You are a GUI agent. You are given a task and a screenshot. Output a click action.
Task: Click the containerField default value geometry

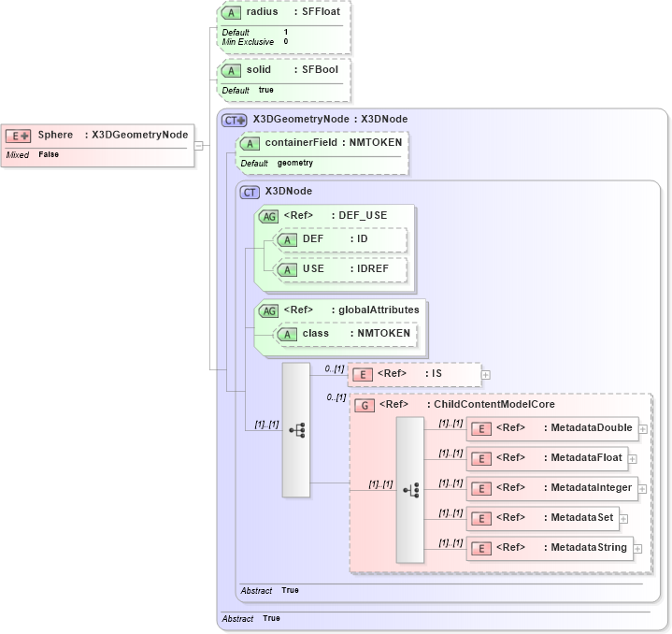click(x=294, y=163)
